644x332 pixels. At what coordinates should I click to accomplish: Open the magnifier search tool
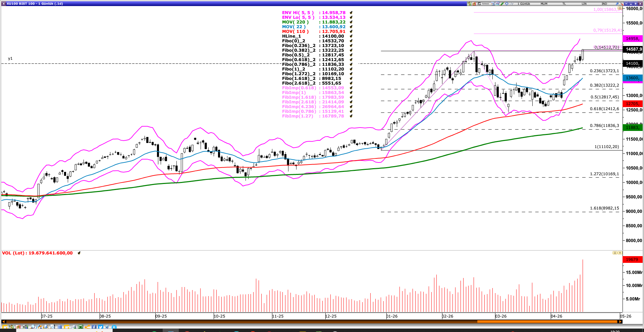(33, 327)
